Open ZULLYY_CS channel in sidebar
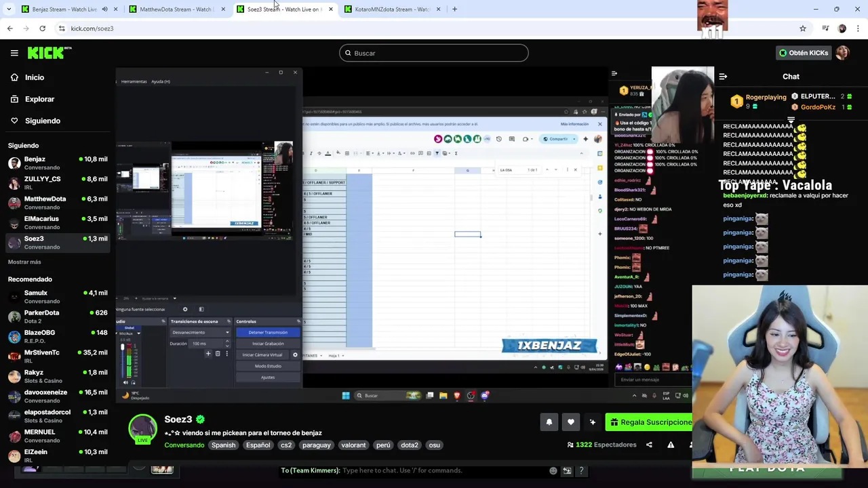This screenshot has width=868, height=488. (x=58, y=182)
